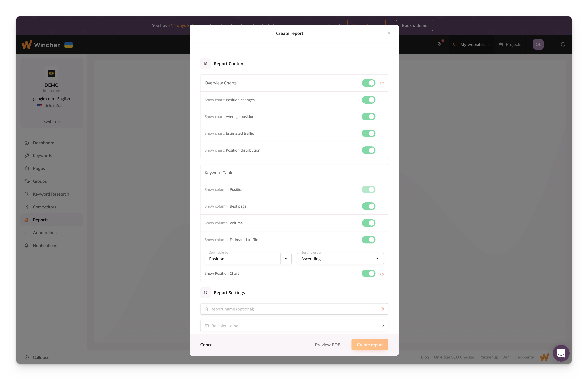
Task: Open the help tooltip beside Overview Charts
Action: point(382,83)
